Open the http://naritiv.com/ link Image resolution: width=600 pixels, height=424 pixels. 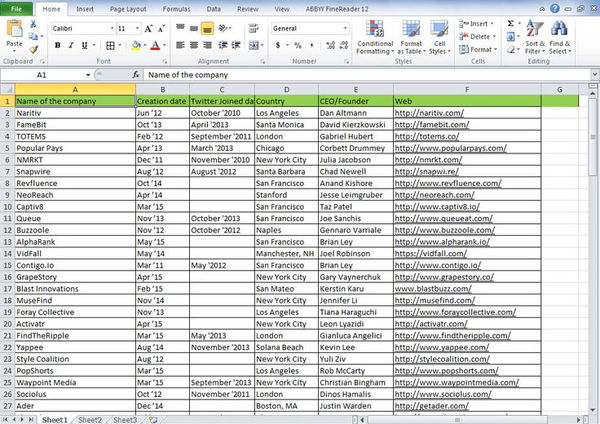[x=429, y=113]
